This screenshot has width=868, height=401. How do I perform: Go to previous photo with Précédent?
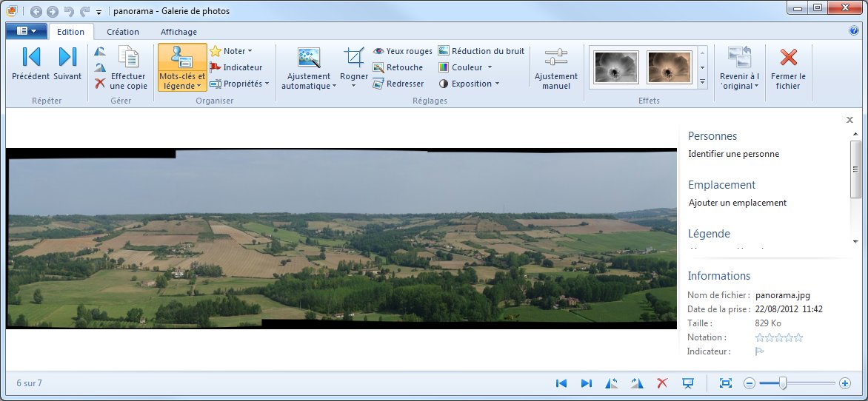coord(31,64)
